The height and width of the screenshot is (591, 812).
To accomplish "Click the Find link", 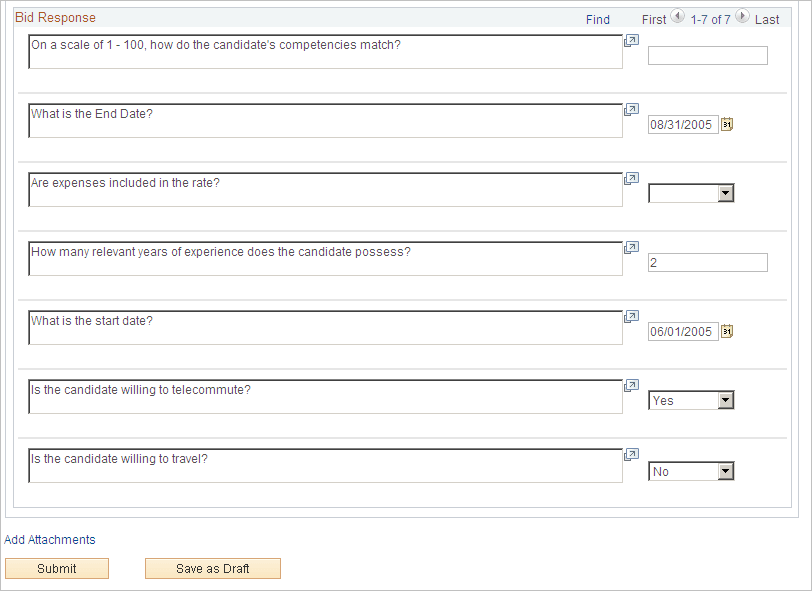I will click(x=597, y=19).
